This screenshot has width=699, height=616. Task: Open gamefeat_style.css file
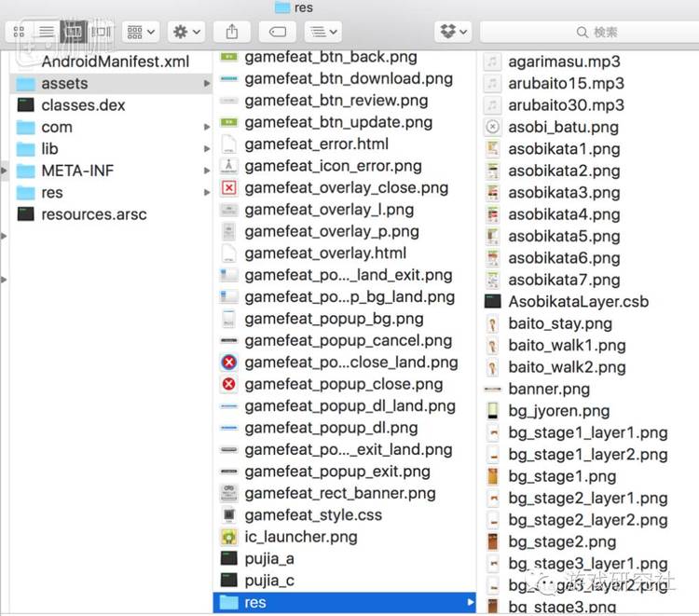(x=313, y=514)
